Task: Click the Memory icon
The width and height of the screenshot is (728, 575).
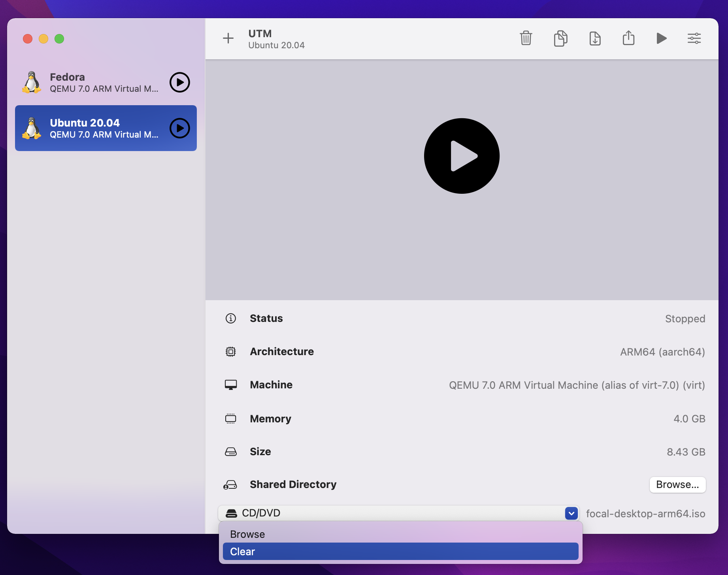Action: [x=231, y=418]
